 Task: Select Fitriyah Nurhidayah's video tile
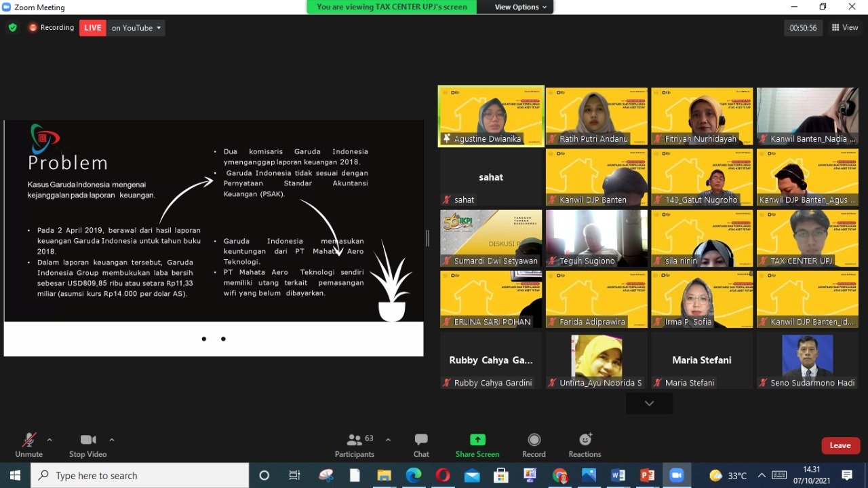click(703, 116)
